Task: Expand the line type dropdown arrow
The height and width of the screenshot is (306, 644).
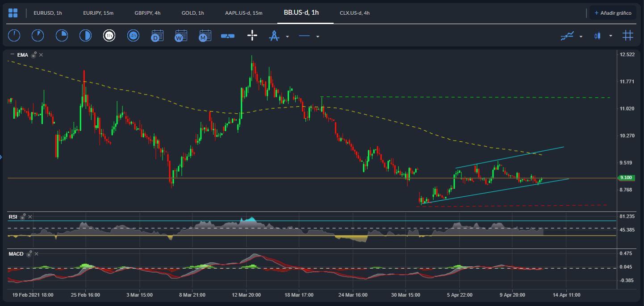Action: point(318,36)
